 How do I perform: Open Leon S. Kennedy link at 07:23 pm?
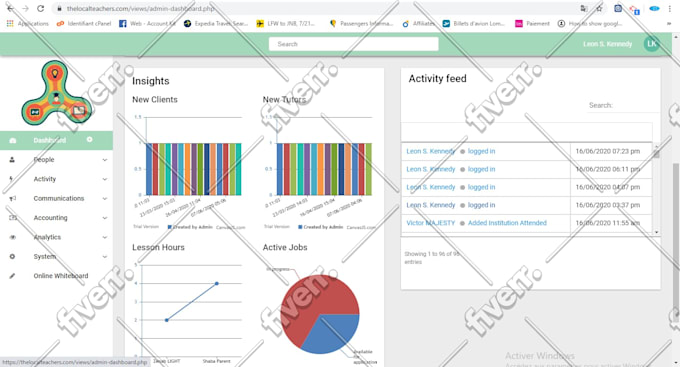430,151
